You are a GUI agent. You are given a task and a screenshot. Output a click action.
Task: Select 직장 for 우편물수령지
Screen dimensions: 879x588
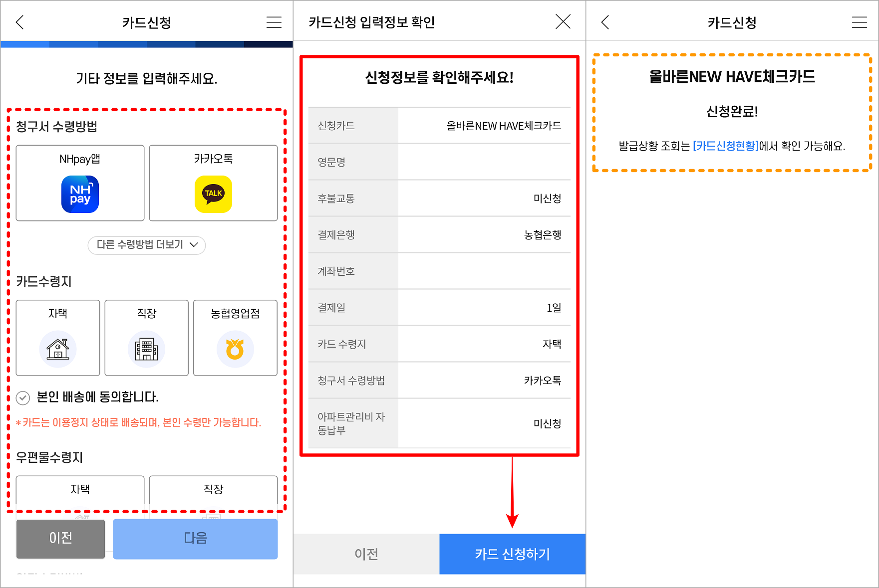point(213,490)
